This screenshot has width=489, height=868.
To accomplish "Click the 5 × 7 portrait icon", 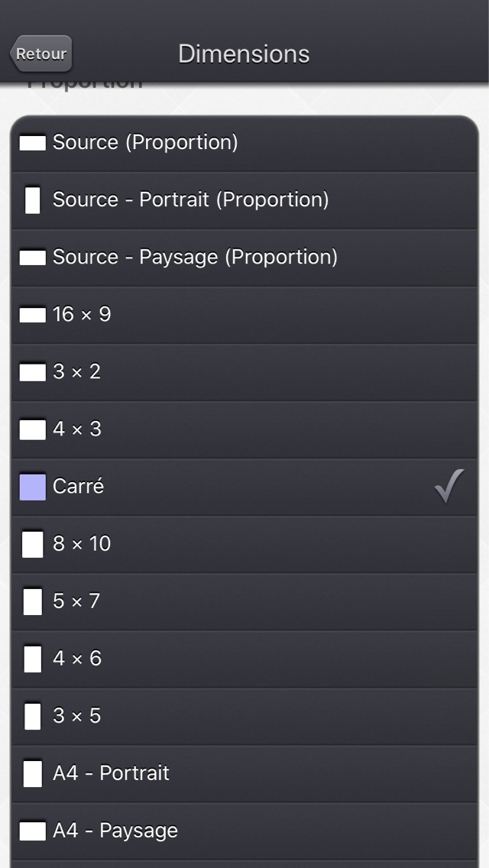I will pyautogui.click(x=33, y=602).
